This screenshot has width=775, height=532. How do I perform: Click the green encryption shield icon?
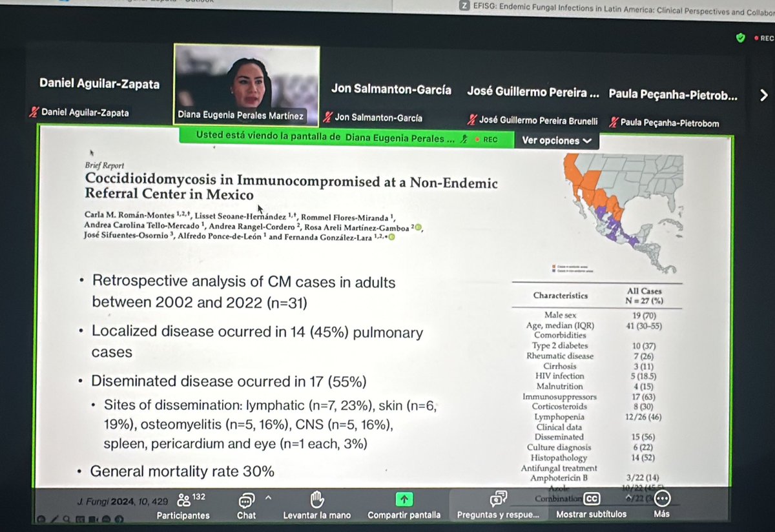pyautogui.click(x=741, y=38)
